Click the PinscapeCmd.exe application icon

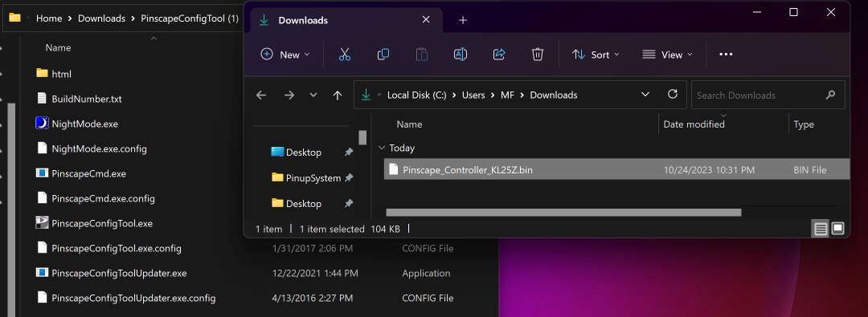(42, 173)
